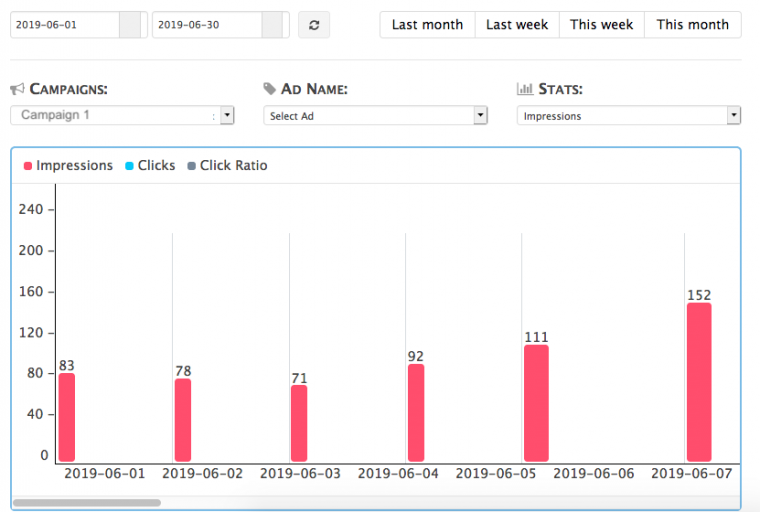Click the 2019-06-03 axis label
Viewport: 760px width, 512px height.
[x=301, y=473]
